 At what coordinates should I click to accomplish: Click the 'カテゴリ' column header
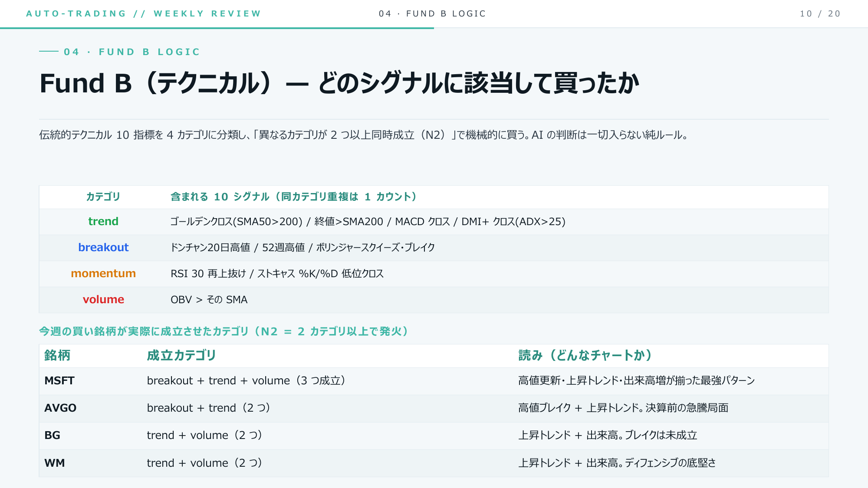[103, 197]
